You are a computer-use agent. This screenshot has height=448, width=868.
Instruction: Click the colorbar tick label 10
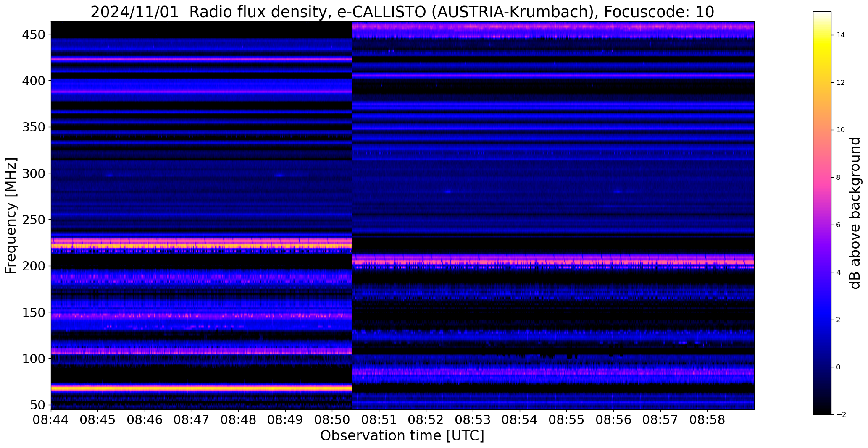840,130
